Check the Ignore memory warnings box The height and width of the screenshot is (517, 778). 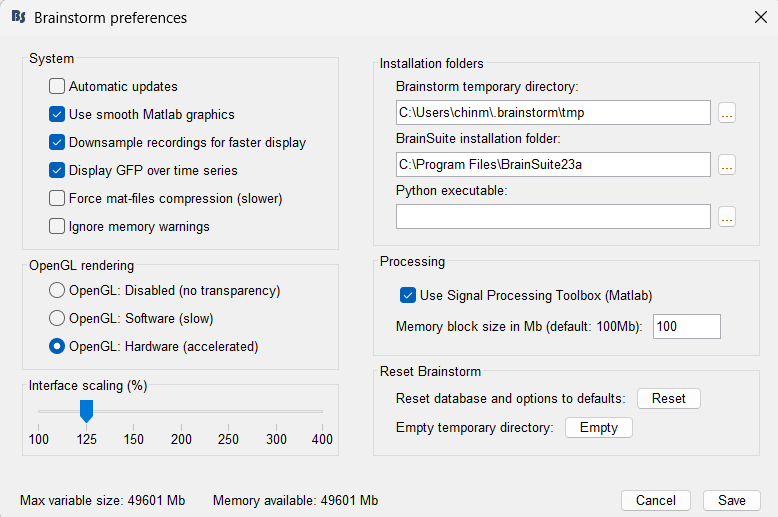coord(57,227)
